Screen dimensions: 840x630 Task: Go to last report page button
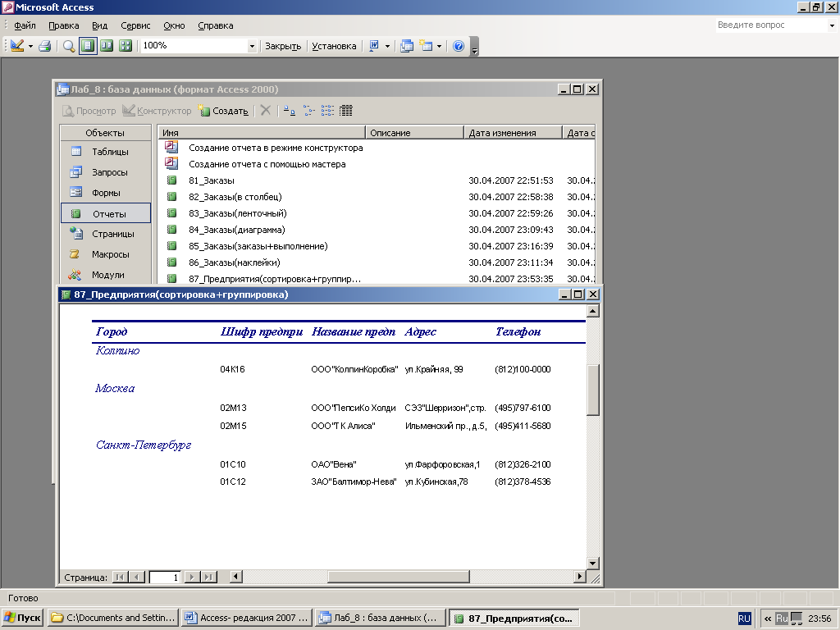pos(208,577)
